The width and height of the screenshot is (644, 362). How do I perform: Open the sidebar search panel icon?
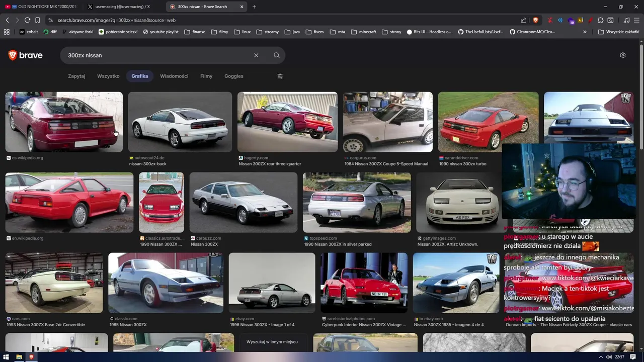[x=610, y=20]
